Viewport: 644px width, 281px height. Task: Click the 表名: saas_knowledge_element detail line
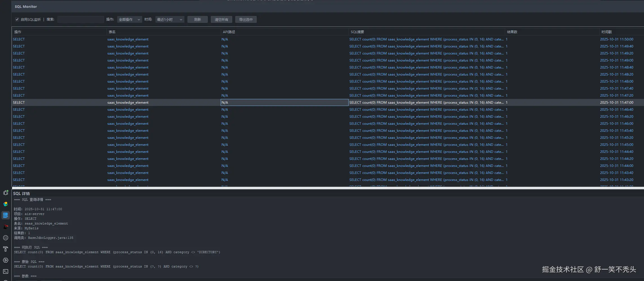point(41,223)
